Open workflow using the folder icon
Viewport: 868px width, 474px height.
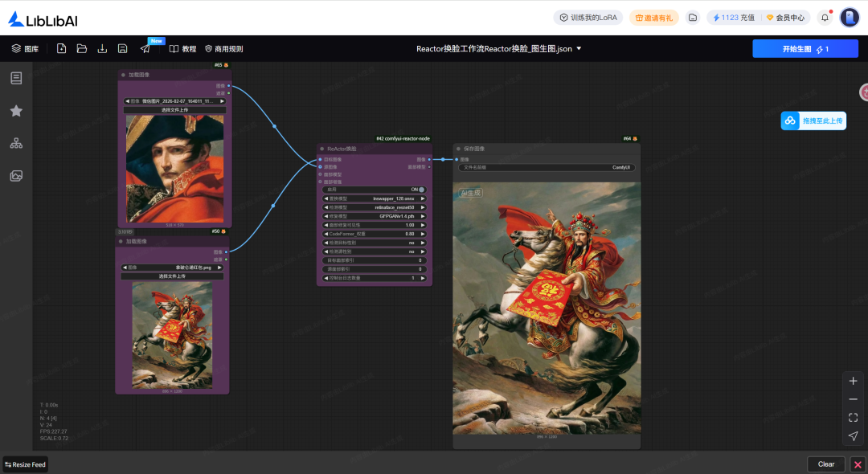pos(82,49)
